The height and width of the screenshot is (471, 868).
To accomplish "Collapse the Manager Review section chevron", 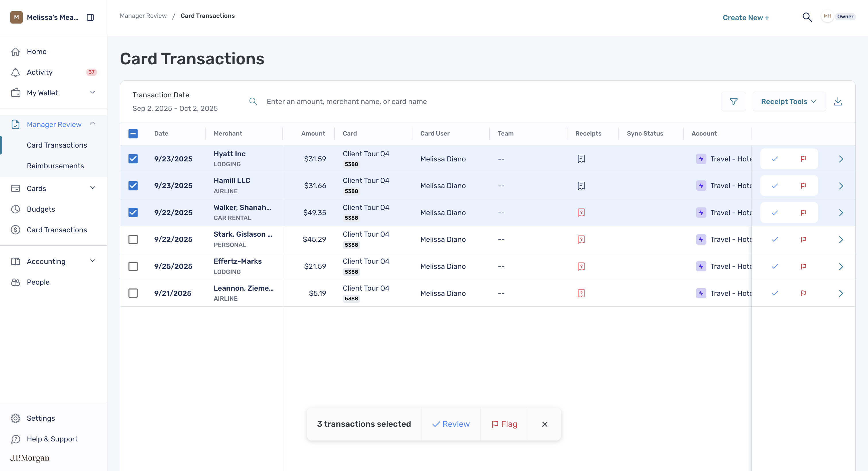I will (x=93, y=124).
